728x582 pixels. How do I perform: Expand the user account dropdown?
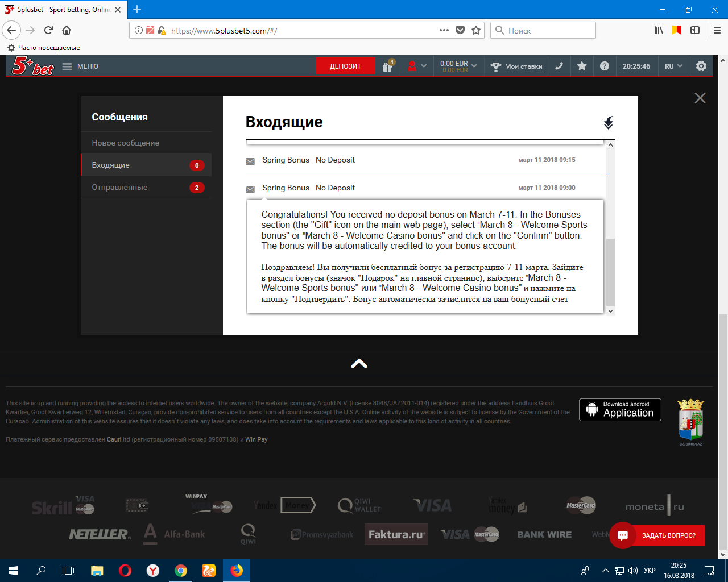[x=417, y=66]
